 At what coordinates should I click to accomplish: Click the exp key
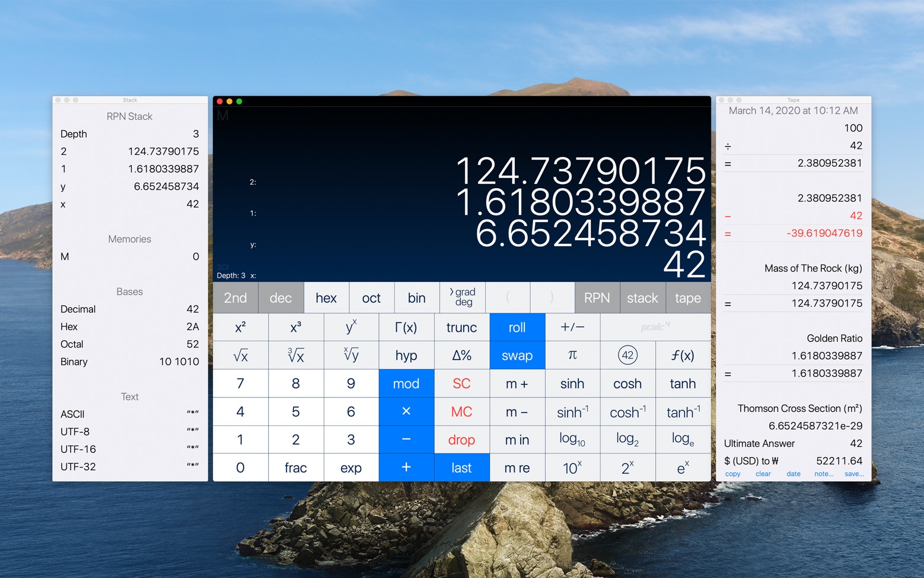tap(351, 468)
